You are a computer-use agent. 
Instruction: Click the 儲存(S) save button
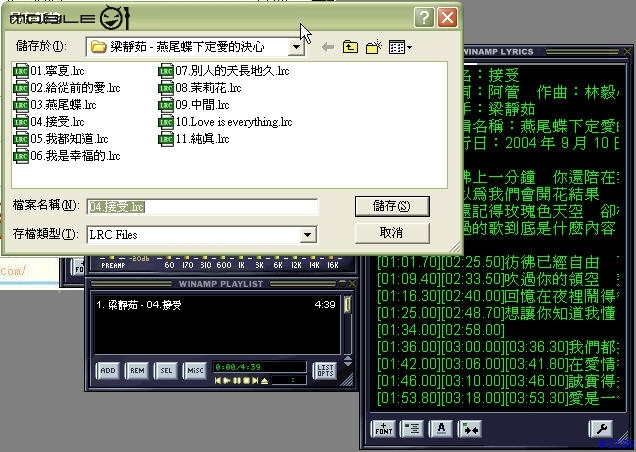coord(392,206)
